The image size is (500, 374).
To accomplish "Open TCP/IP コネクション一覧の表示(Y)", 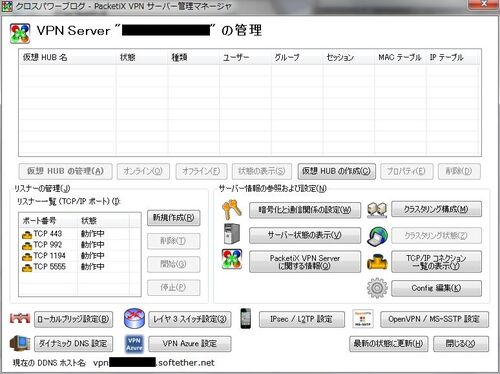I will pos(436,262).
